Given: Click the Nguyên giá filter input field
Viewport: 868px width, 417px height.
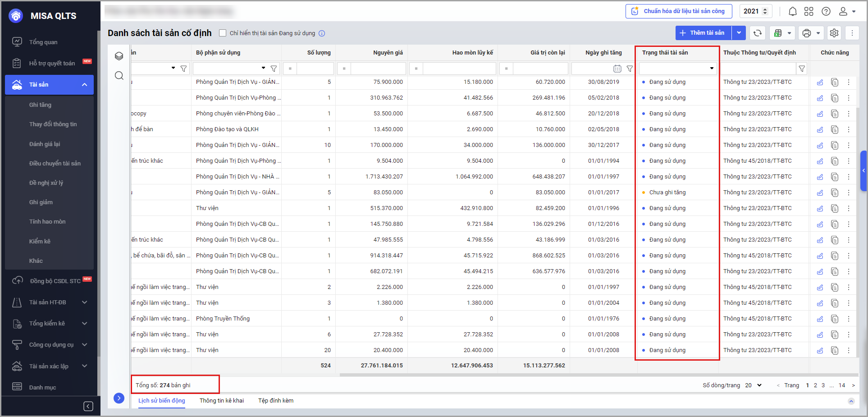Looking at the screenshot, I should click(x=378, y=69).
